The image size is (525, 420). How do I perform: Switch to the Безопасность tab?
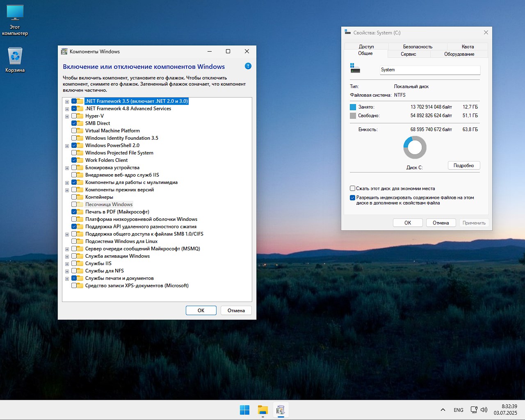click(418, 47)
